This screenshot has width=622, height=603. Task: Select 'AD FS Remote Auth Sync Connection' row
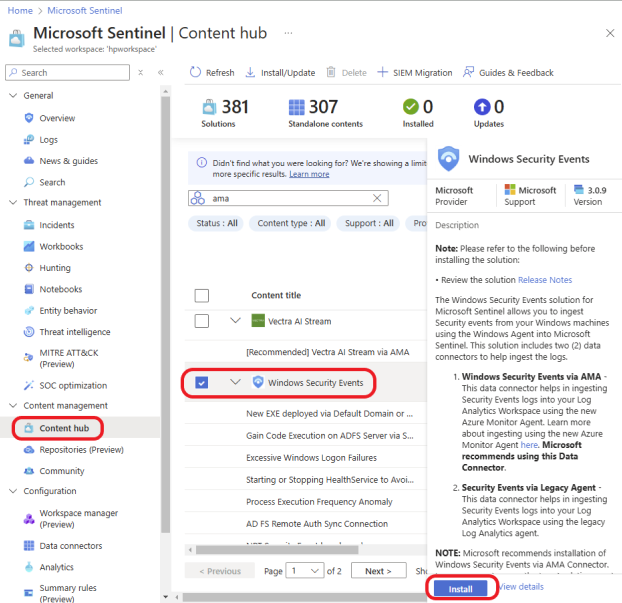(305, 524)
